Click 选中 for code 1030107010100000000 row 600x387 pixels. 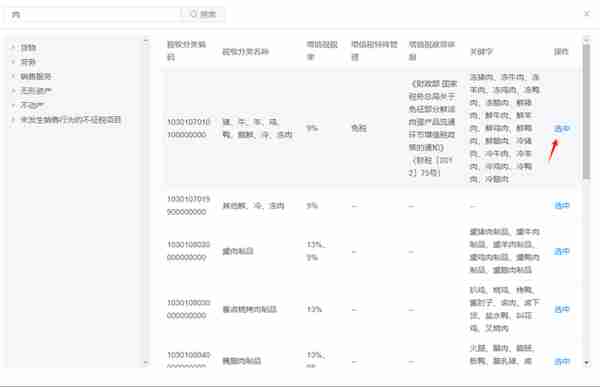[562, 129]
